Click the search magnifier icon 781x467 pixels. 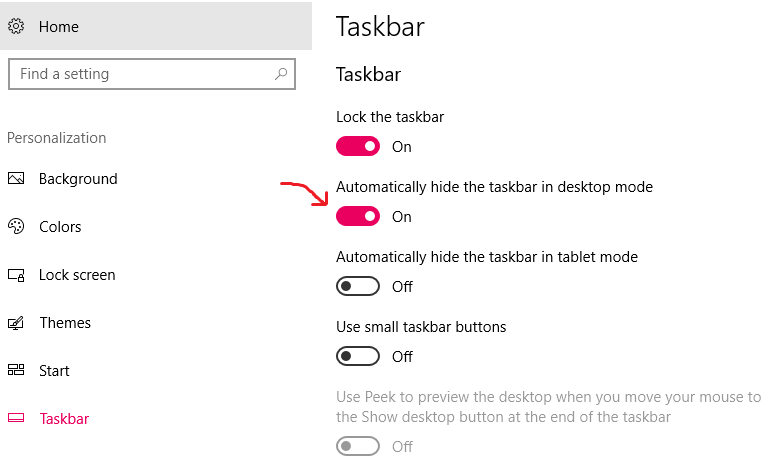pyautogui.click(x=281, y=74)
